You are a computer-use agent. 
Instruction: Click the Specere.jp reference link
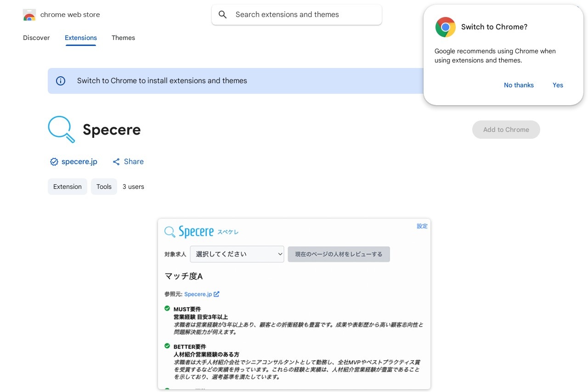click(x=198, y=294)
